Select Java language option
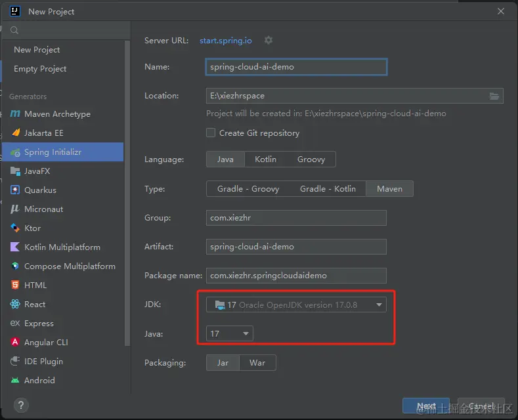 (225, 159)
